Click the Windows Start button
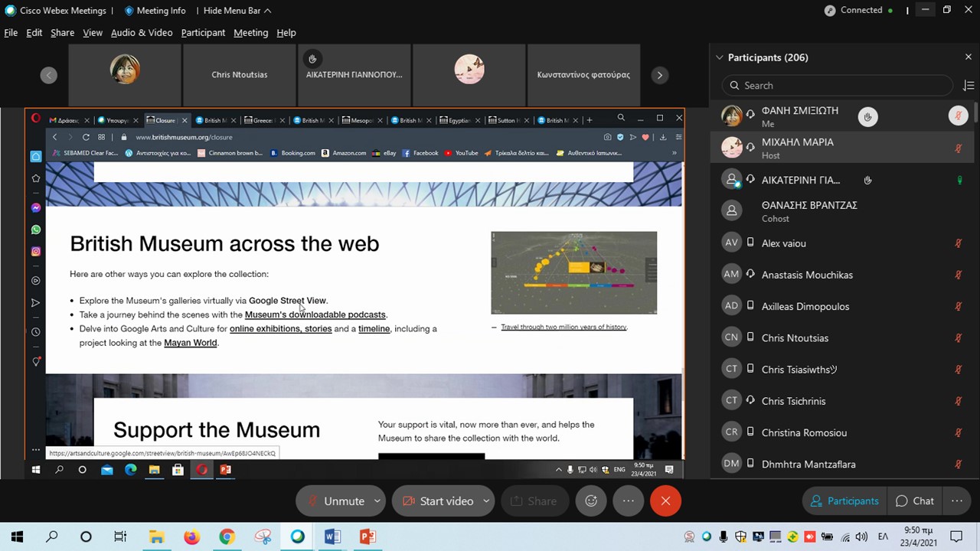This screenshot has width=980, height=551. coord(17,537)
